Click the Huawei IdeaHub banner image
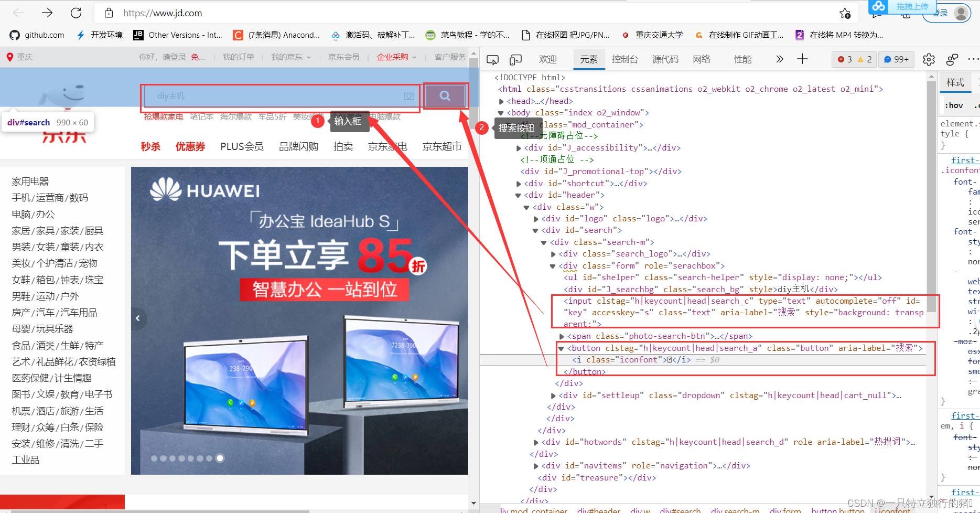The image size is (980, 513). [x=299, y=320]
